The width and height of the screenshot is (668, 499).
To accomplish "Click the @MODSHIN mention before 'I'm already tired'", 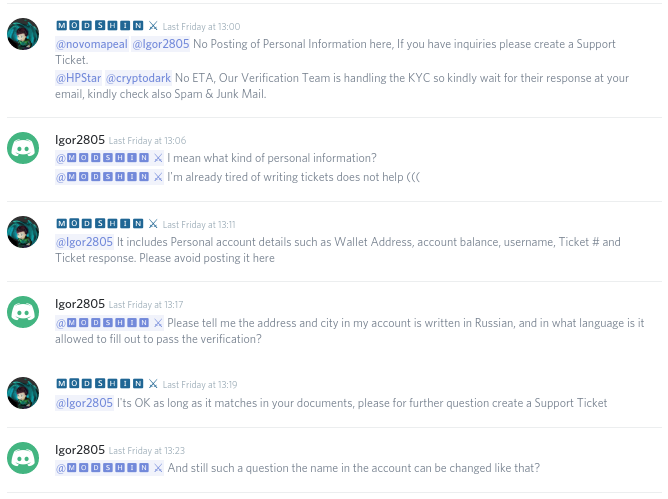I will (109, 177).
